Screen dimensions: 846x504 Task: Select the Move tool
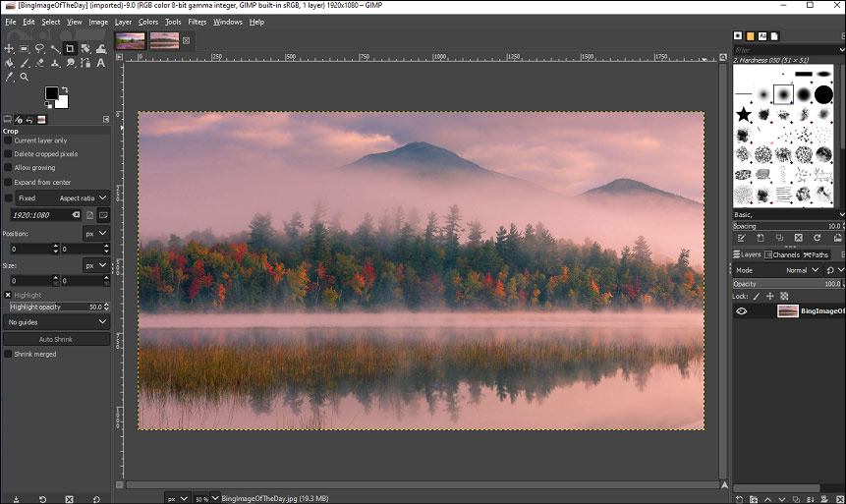point(9,48)
